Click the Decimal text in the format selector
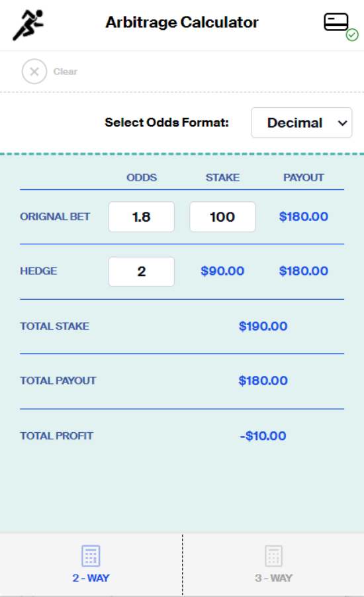The width and height of the screenshot is (364, 597). coord(295,122)
